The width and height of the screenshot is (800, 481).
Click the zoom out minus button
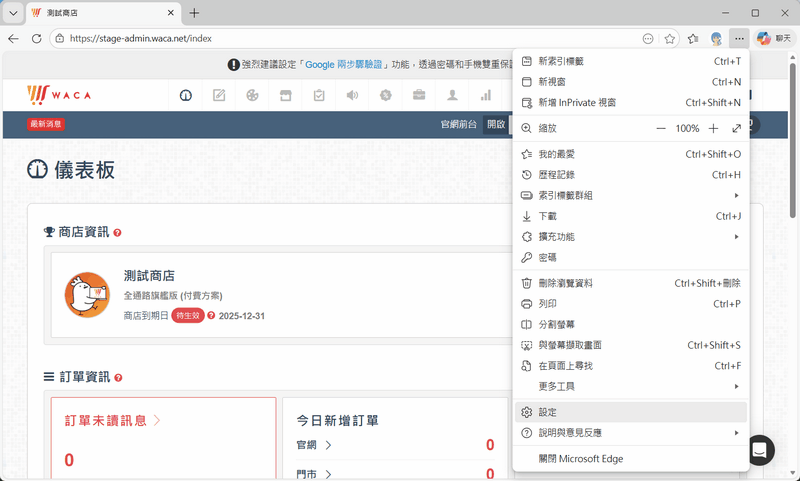tap(661, 129)
